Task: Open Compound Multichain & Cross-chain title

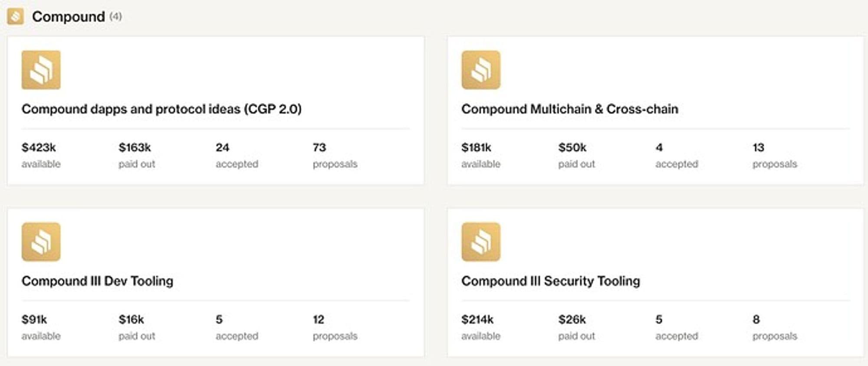Action: (570, 109)
